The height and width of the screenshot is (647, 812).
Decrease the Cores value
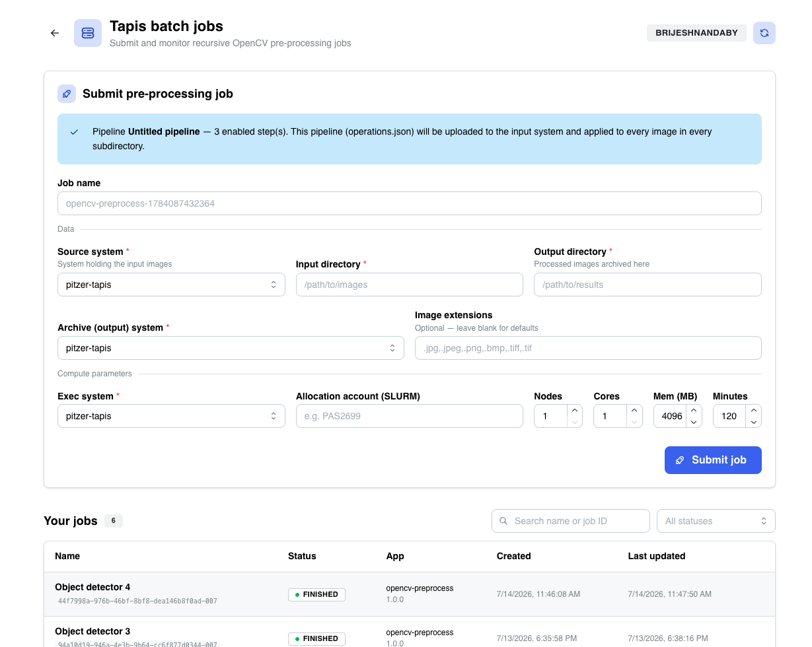(634, 422)
